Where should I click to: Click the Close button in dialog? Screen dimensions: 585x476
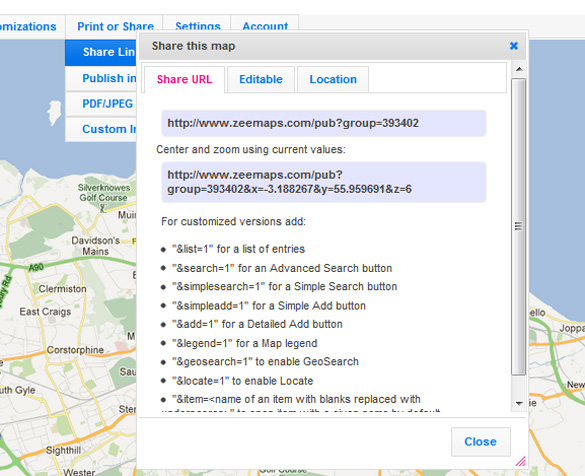pos(480,442)
